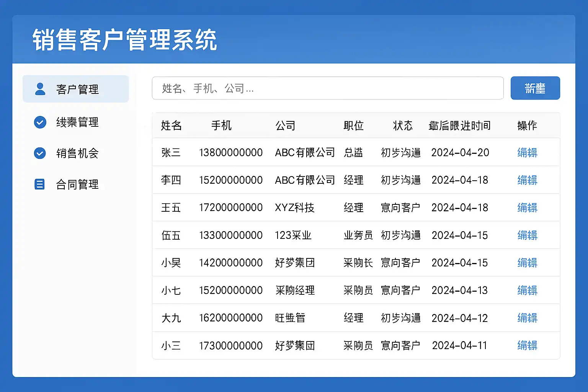Click phone number 13800000000

231,152
